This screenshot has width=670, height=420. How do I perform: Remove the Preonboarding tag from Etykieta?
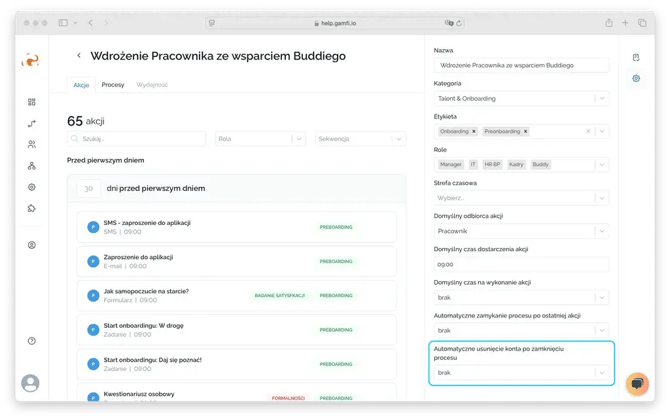click(525, 131)
